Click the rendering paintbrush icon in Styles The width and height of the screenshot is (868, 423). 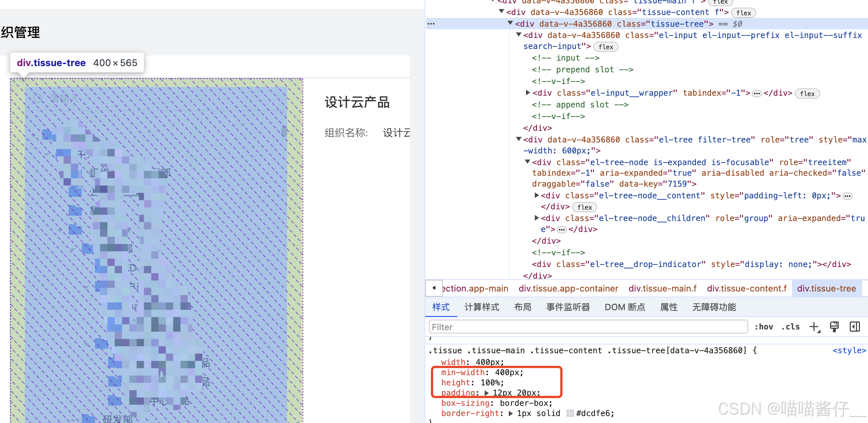point(834,327)
